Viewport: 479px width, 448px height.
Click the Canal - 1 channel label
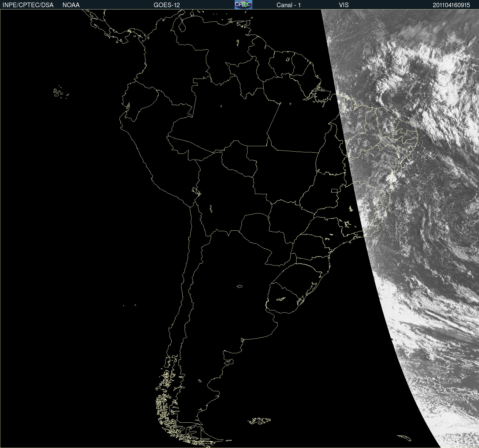tap(288, 5)
